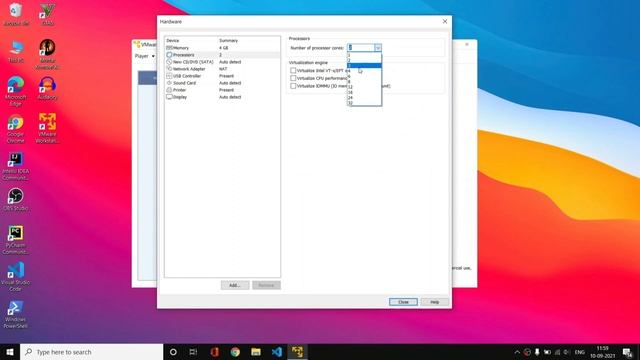Screen dimensions: 640x360
Task: Select the Memory device icon
Action: click(x=169, y=48)
